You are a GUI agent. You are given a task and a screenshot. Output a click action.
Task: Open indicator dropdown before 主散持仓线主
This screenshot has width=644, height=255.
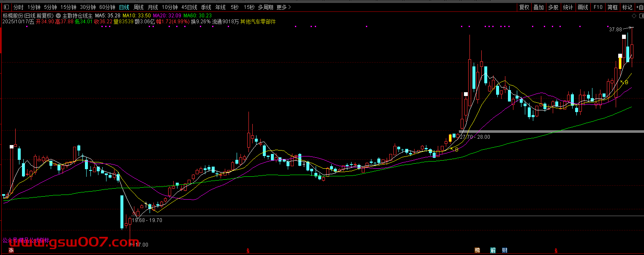(x=58, y=16)
